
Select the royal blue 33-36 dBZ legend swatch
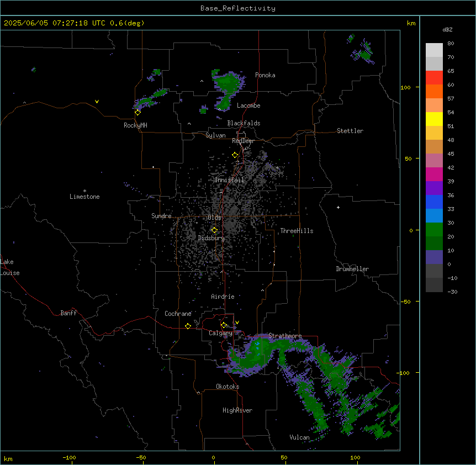click(x=434, y=202)
